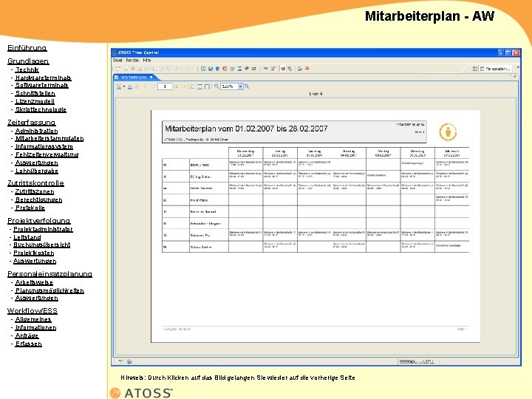
Task: Open the export icon's dropdown arrow
Action: (124, 86)
